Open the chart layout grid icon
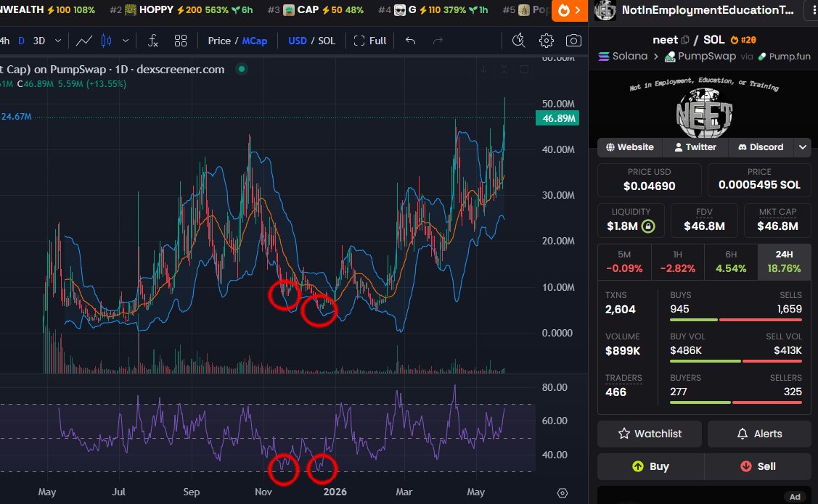The height and width of the screenshot is (504, 818). (x=181, y=41)
